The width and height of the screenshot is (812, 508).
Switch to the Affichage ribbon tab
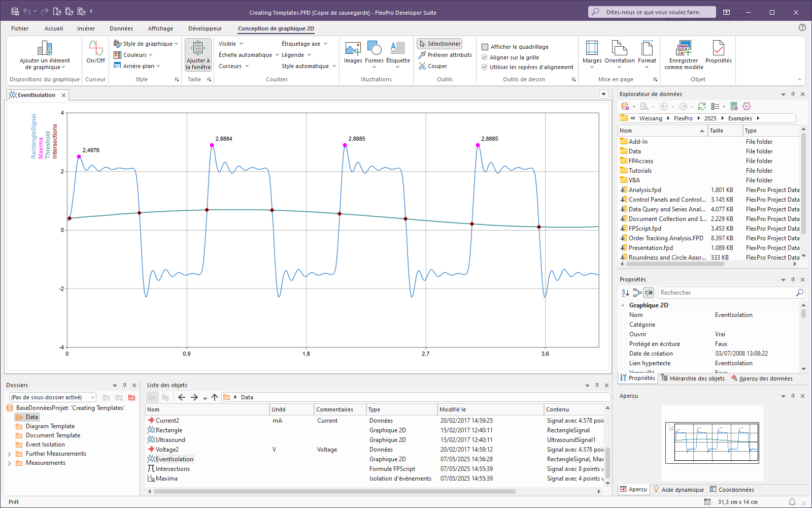(x=160, y=28)
